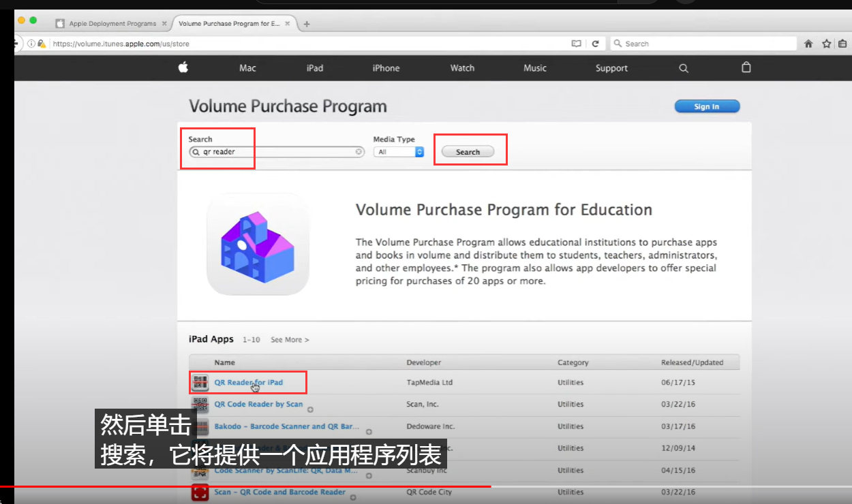The width and height of the screenshot is (852, 504).
Task: Switch to the Apple Deployment Programs tab
Action: tap(112, 24)
